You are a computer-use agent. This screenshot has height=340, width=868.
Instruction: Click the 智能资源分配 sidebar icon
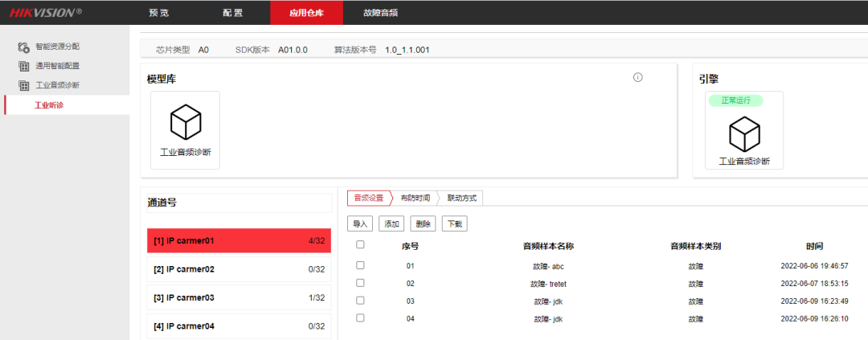tap(23, 47)
